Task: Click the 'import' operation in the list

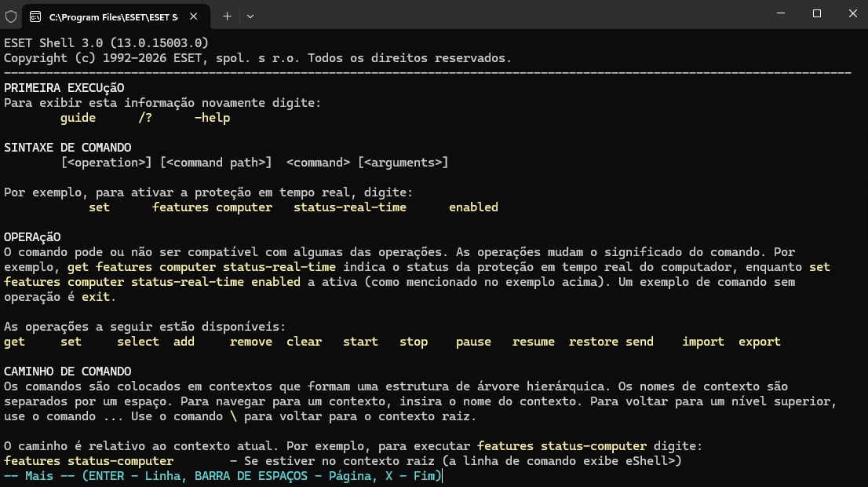Action: click(x=703, y=342)
